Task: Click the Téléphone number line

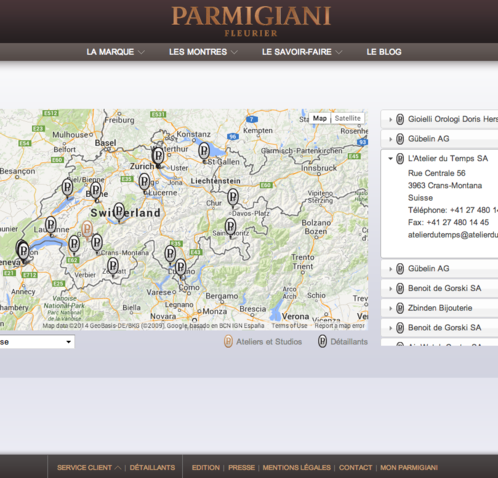Action: [x=453, y=210]
